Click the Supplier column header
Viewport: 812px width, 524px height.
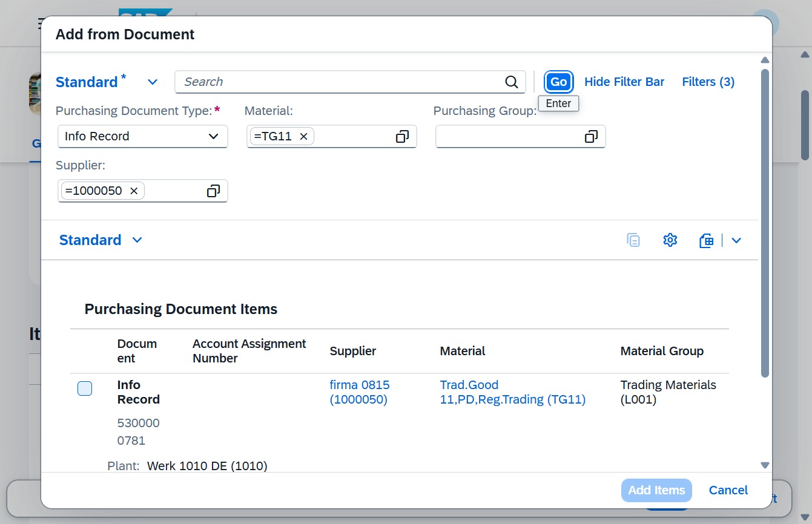click(x=353, y=351)
